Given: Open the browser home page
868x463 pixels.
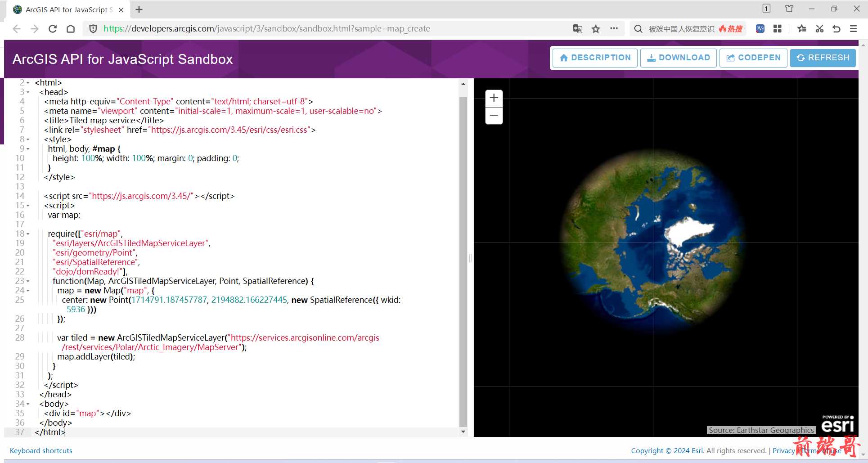Looking at the screenshot, I should [x=71, y=29].
